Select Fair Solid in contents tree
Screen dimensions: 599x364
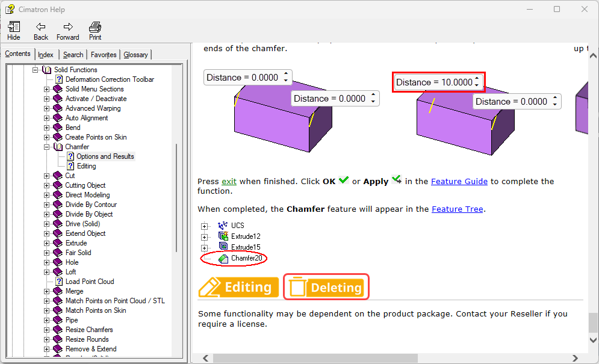pyautogui.click(x=78, y=253)
